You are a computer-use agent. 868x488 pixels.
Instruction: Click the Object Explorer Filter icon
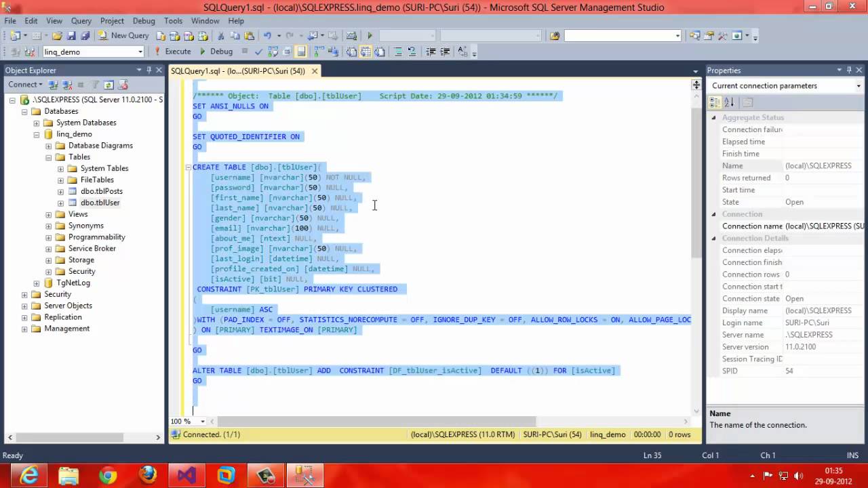coord(94,85)
